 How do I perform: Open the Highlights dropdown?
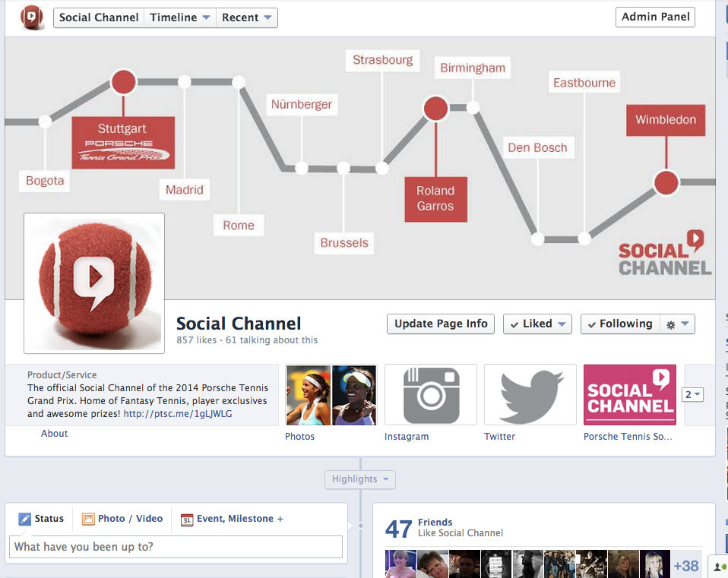(360, 479)
